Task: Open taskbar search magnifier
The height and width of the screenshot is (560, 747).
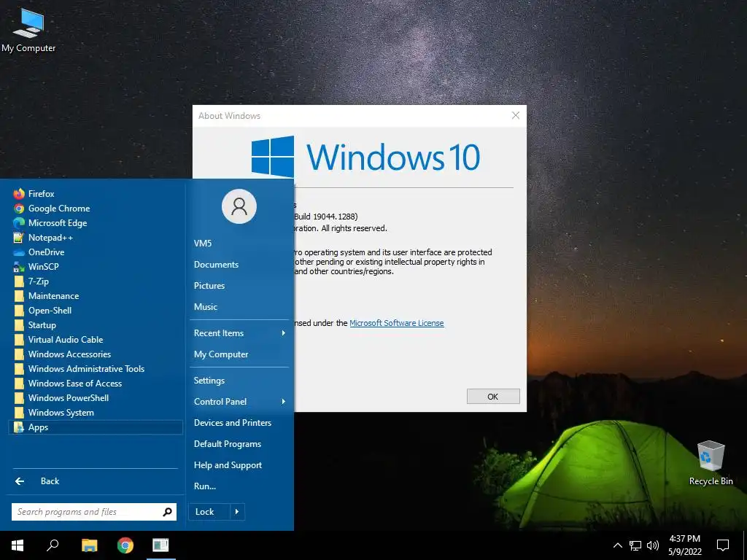Action: click(53, 545)
